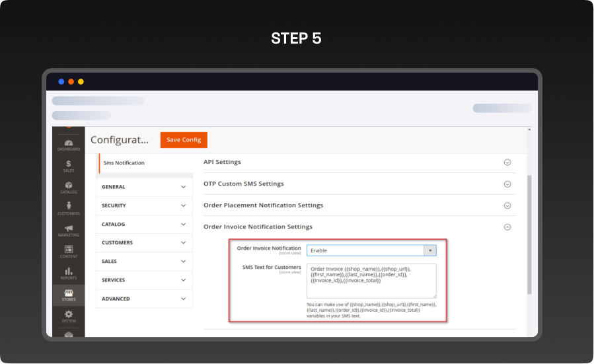Open Order Invoice Notification Enable dropdown

[x=371, y=250]
